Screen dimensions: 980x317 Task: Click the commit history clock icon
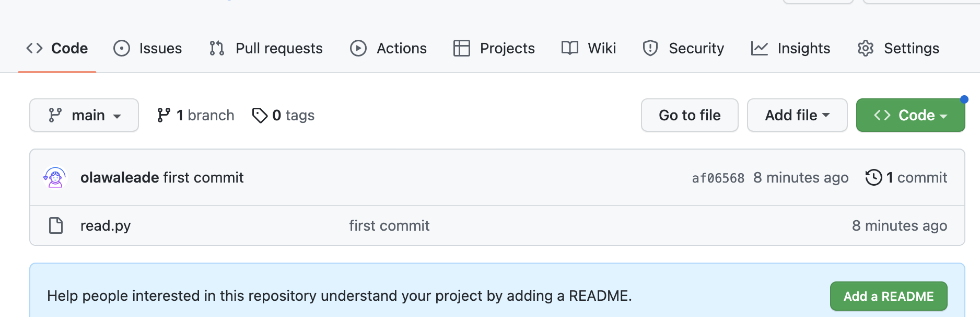point(873,177)
